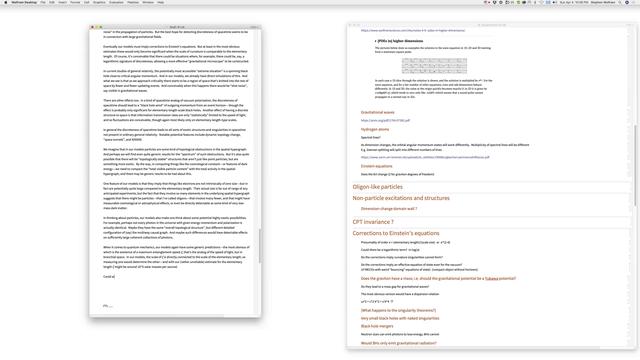This screenshot has height=360, width=640.
Task: Click the 'Gravitational waves' subsection title
Action: [378, 112]
